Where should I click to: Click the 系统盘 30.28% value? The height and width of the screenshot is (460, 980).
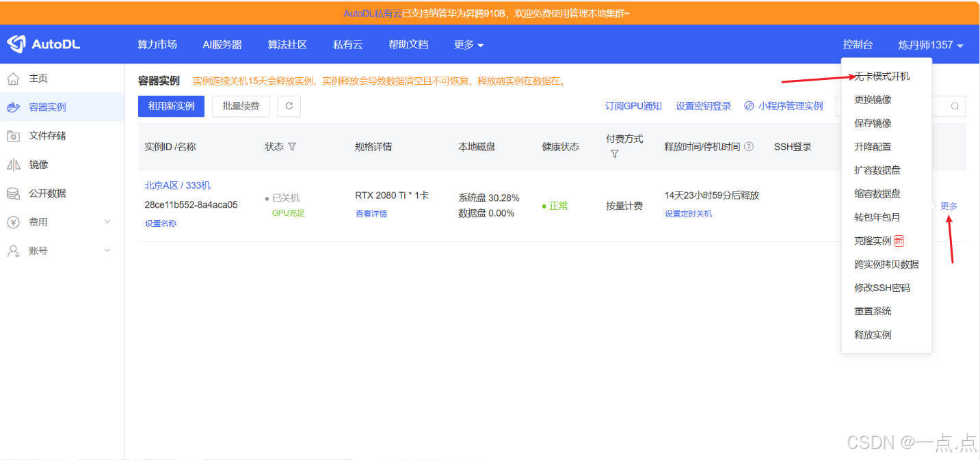(489, 198)
